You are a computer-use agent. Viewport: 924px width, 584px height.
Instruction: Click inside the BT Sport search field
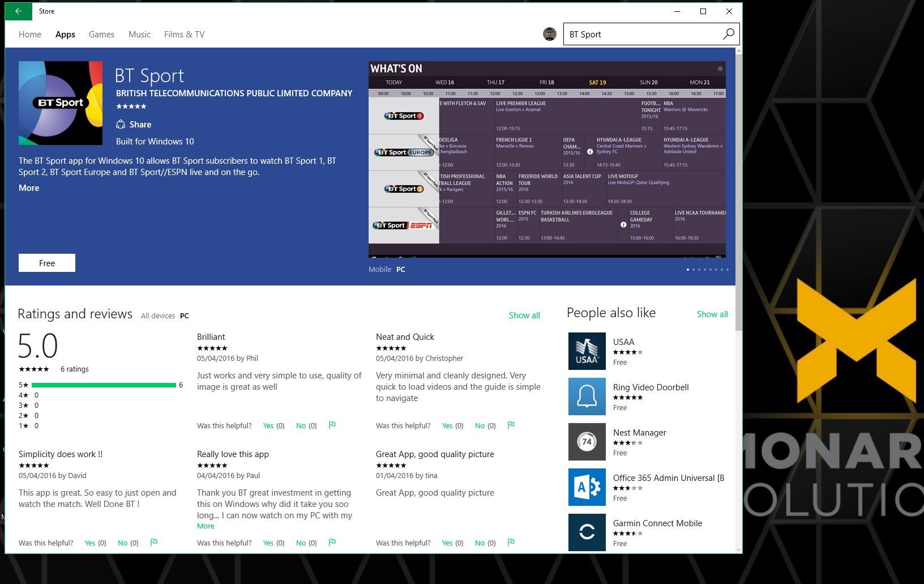pyautogui.click(x=623, y=34)
